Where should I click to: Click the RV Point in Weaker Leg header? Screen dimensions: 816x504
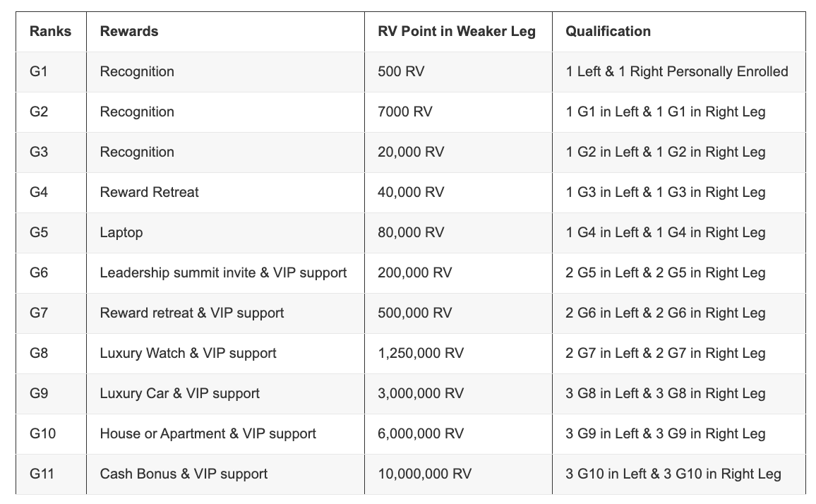(457, 31)
